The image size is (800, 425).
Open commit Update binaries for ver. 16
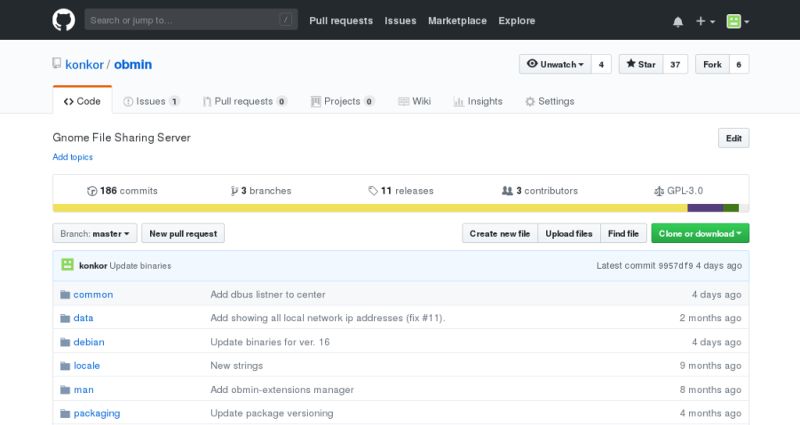pyautogui.click(x=270, y=342)
